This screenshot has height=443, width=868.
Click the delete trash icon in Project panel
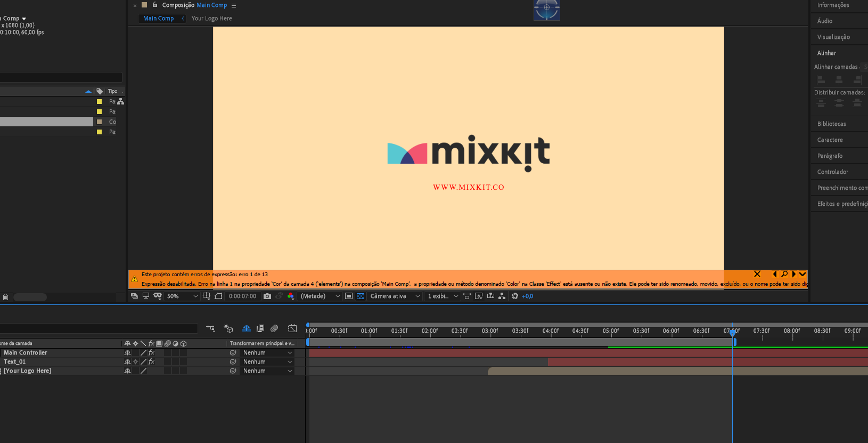click(x=6, y=297)
